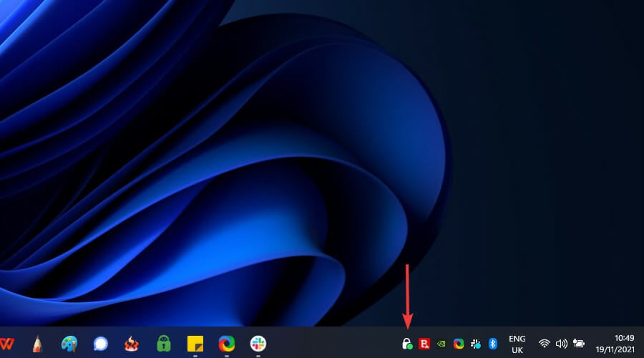Open the Bluetooth tray icon
Viewport: 644px width, 358px height.
tap(493, 344)
